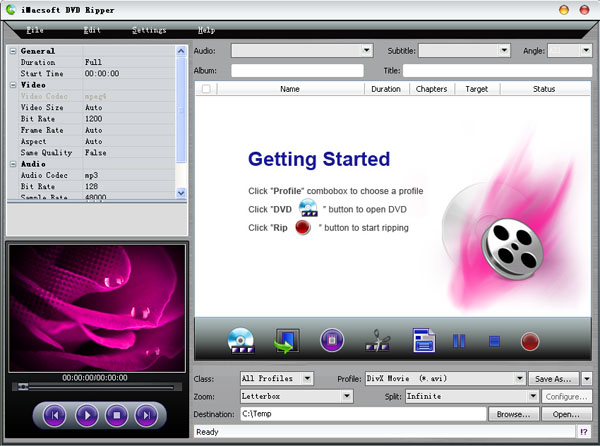
Task: Click the purple snapshot round icon
Action: [x=332, y=340]
